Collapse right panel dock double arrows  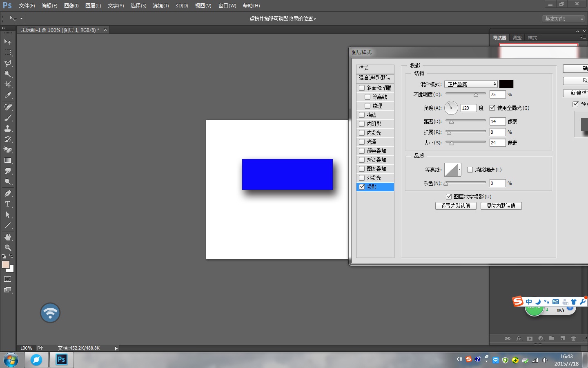577,31
